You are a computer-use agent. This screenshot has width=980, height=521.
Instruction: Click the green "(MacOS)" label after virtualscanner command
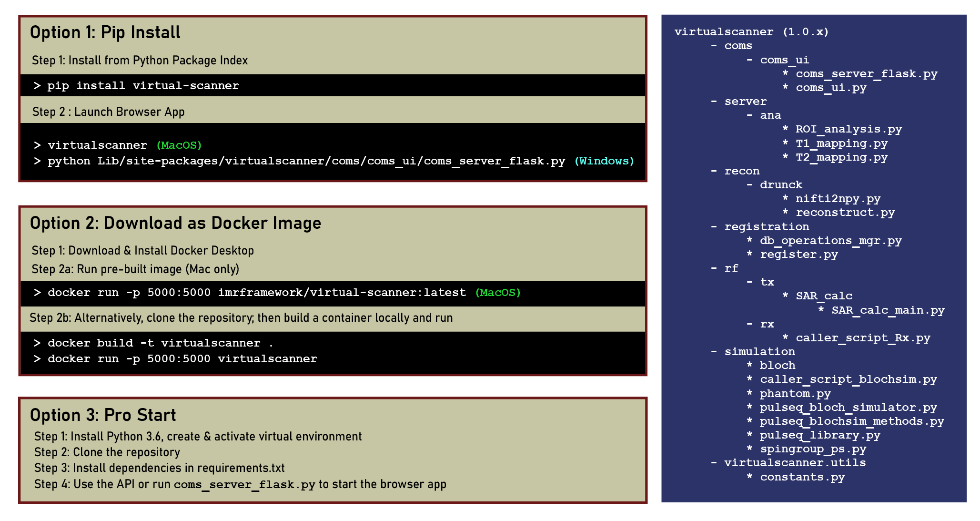(x=179, y=145)
